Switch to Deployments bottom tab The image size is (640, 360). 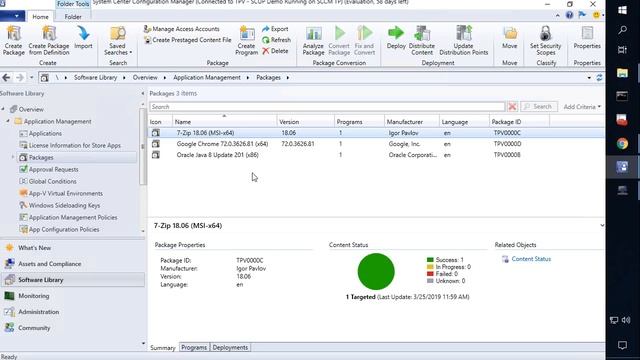tap(230, 347)
